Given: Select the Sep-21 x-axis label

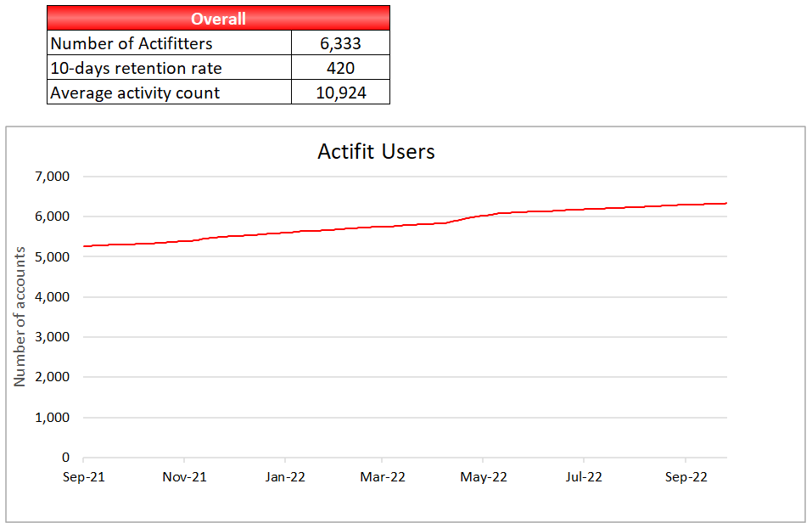Looking at the screenshot, I should point(83,477).
